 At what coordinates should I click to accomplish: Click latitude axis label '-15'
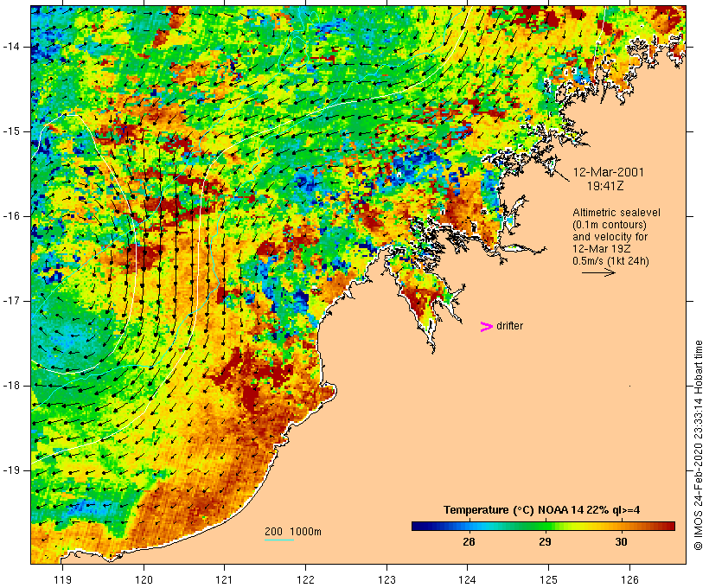[x=11, y=131]
